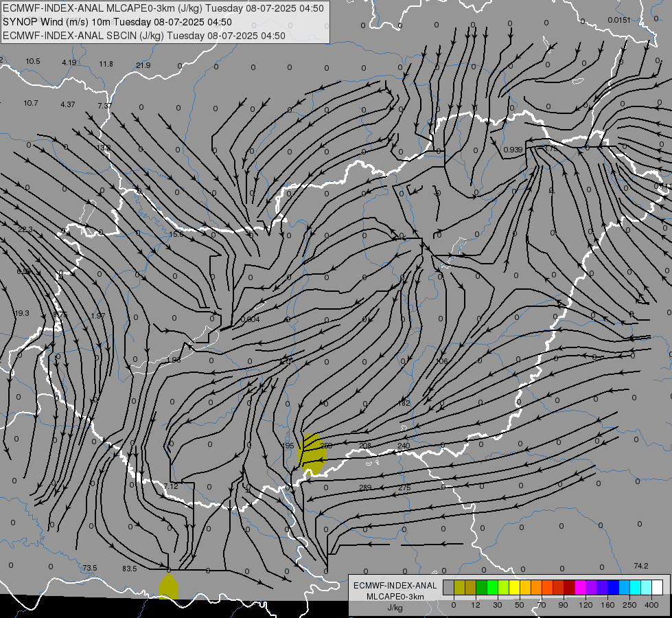672x618 pixels.
Task: Select the dark red swatch above 90
Action: coord(570,587)
